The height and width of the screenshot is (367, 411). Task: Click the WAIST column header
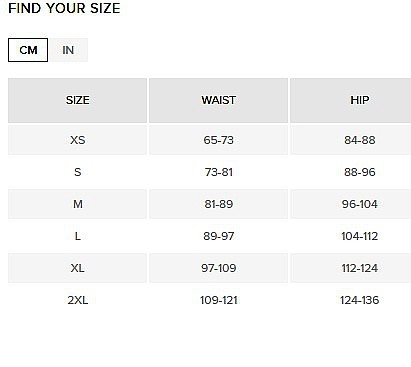(218, 100)
